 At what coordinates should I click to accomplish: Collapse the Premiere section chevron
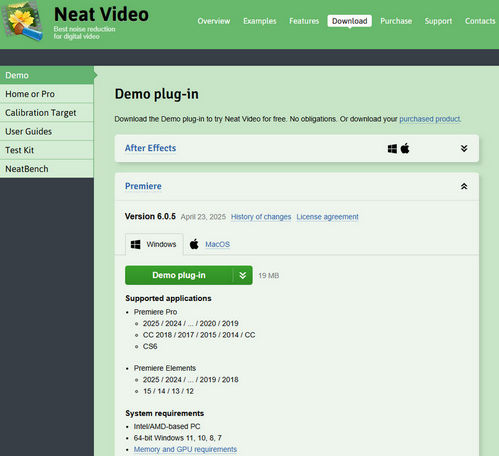pos(464,186)
